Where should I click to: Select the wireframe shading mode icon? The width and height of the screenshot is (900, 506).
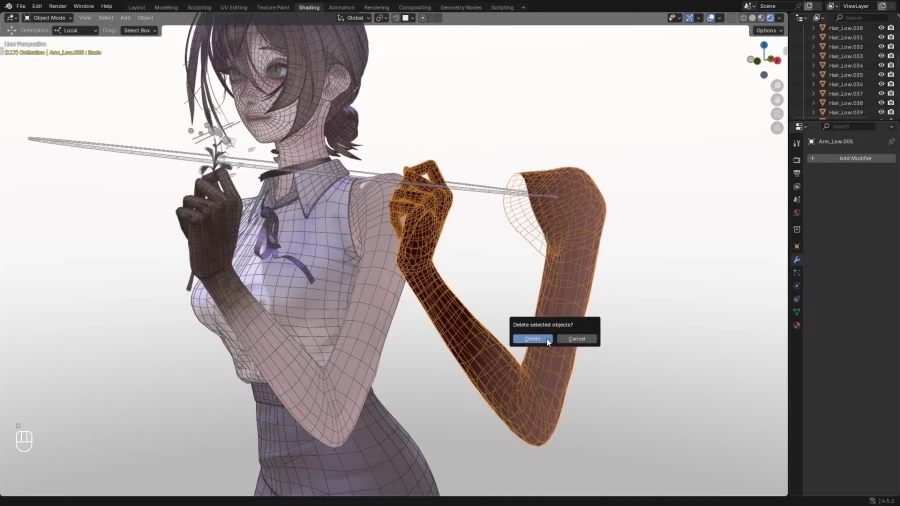pos(743,18)
